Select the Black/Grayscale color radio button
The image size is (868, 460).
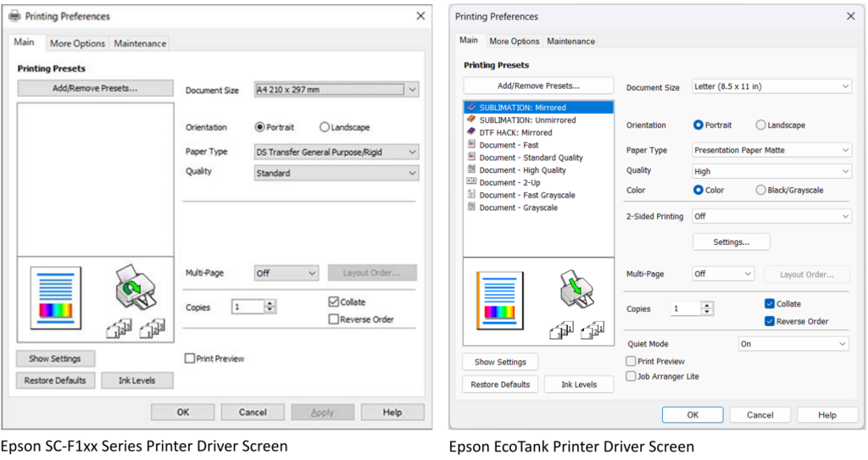(760, 191)
